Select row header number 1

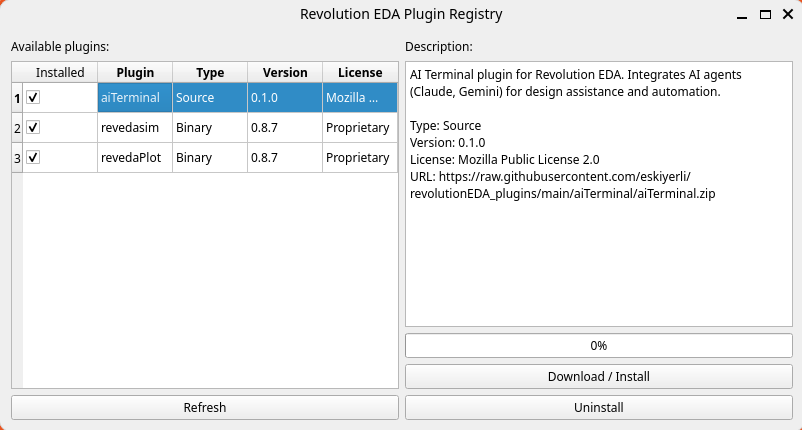[17, 98]
